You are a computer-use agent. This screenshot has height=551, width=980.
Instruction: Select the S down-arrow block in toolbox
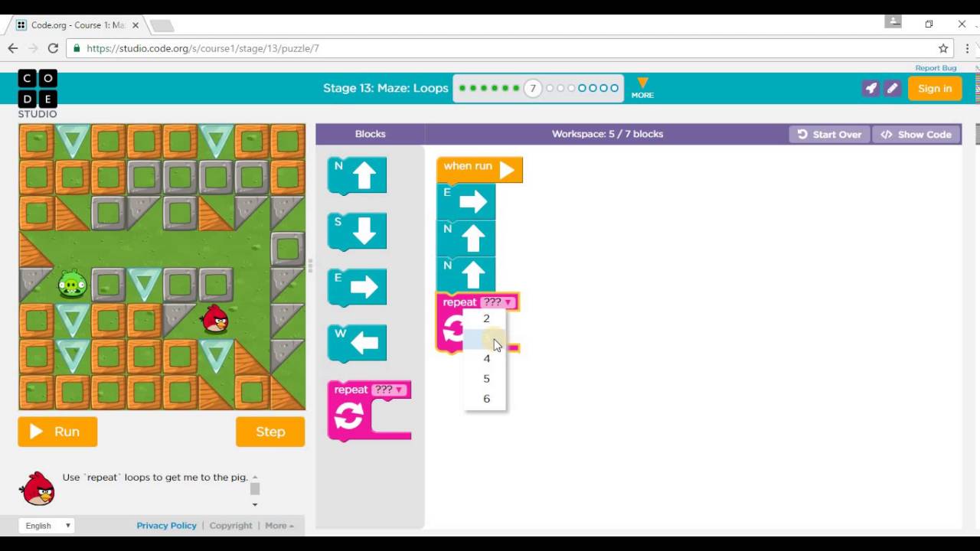coord(357,231)
